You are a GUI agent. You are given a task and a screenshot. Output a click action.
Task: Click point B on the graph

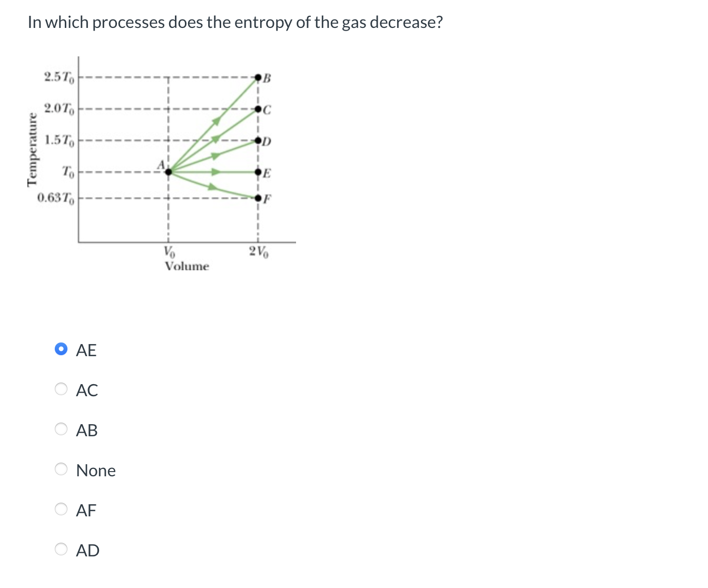[259, 77]
